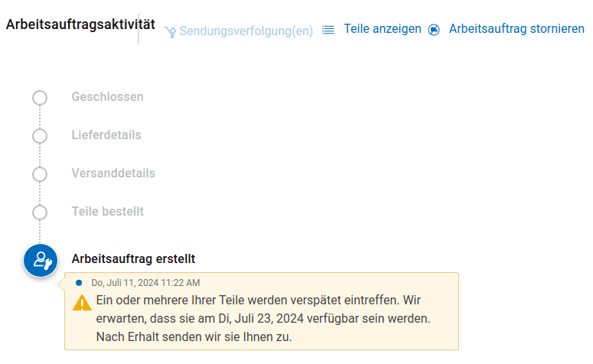The width and height of the screenshot is (593, 364).
Task: Select the Arbeitsauftrag stornieren link
Action: (x=516, y=29)
